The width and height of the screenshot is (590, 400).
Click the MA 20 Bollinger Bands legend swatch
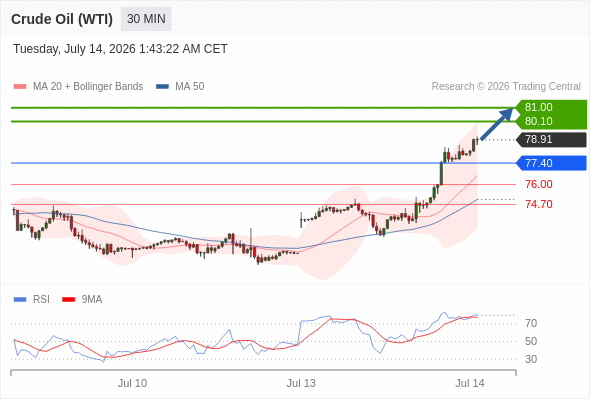click(20, 87)
